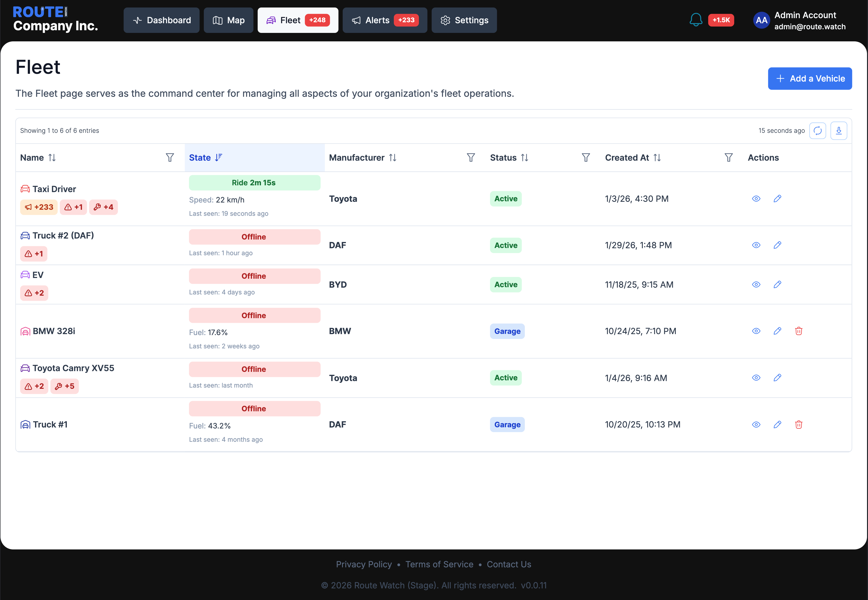Open the Status column filter
Screen dimensions: 868x600
(586, 157)
